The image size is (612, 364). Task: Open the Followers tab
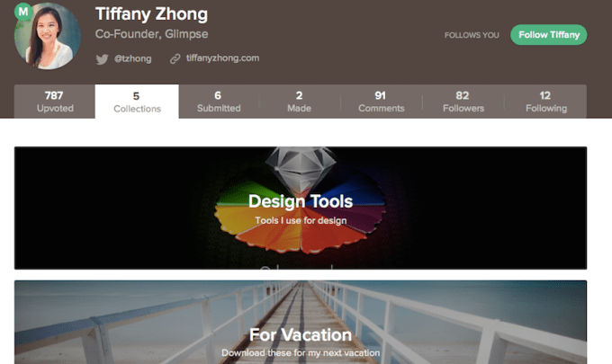tap(463, 102)
